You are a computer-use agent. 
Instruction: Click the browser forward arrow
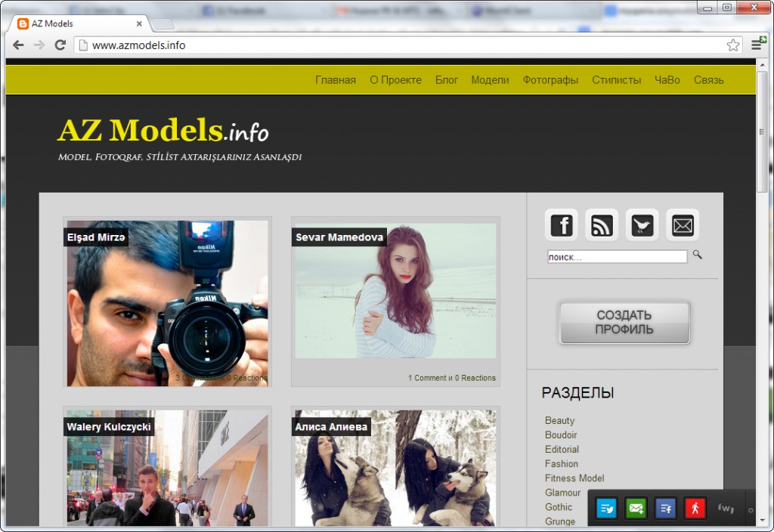(x=39, y=45)
